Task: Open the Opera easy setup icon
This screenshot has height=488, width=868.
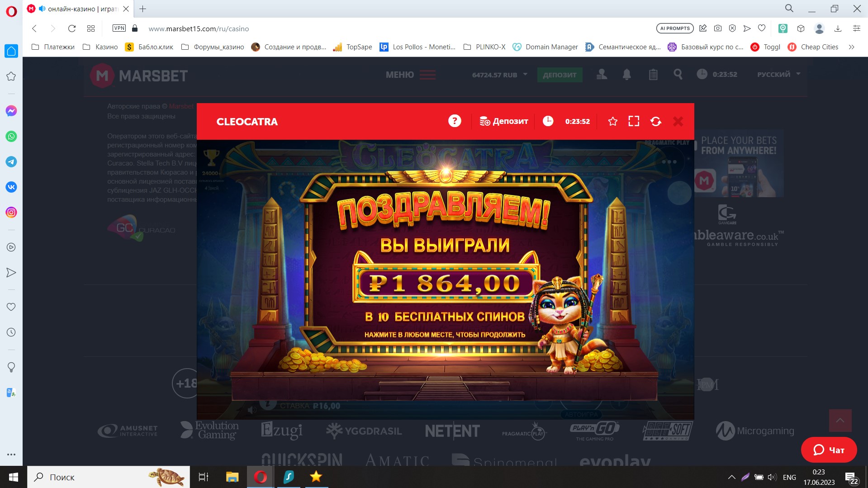Action: 856,28
